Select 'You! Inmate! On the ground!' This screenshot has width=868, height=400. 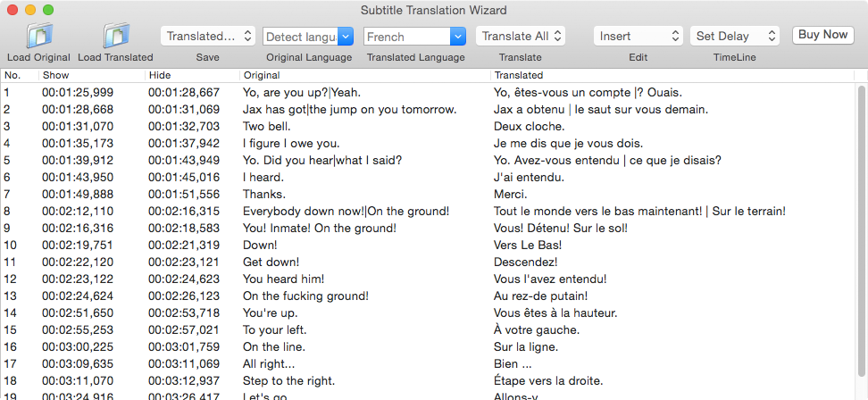pos(320,228)
